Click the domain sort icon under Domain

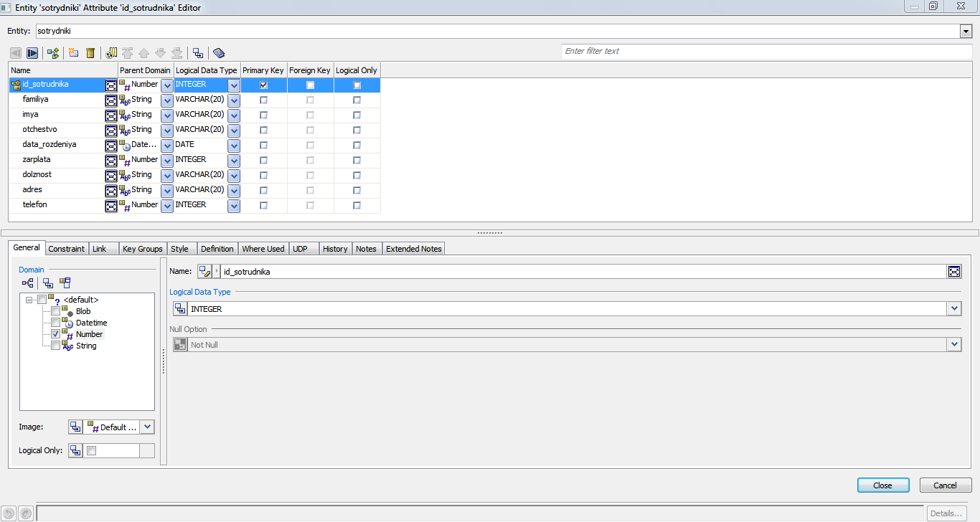coord(65,283)
